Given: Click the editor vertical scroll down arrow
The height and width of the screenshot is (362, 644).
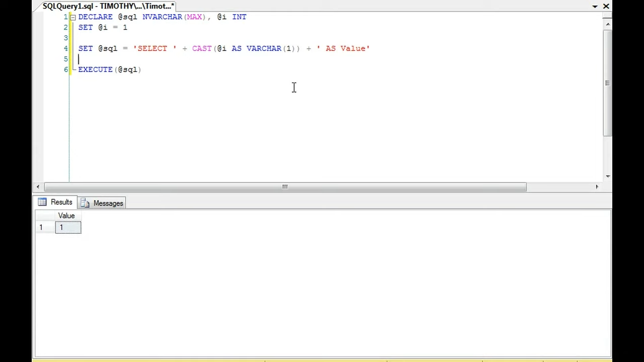Looking at the screenshot, I should tap(608, 176).
